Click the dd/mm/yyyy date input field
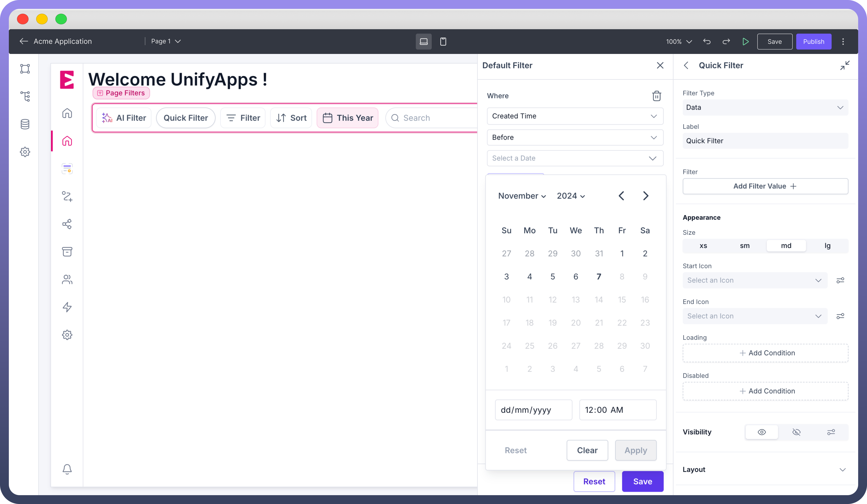 [x=533, y=410]
